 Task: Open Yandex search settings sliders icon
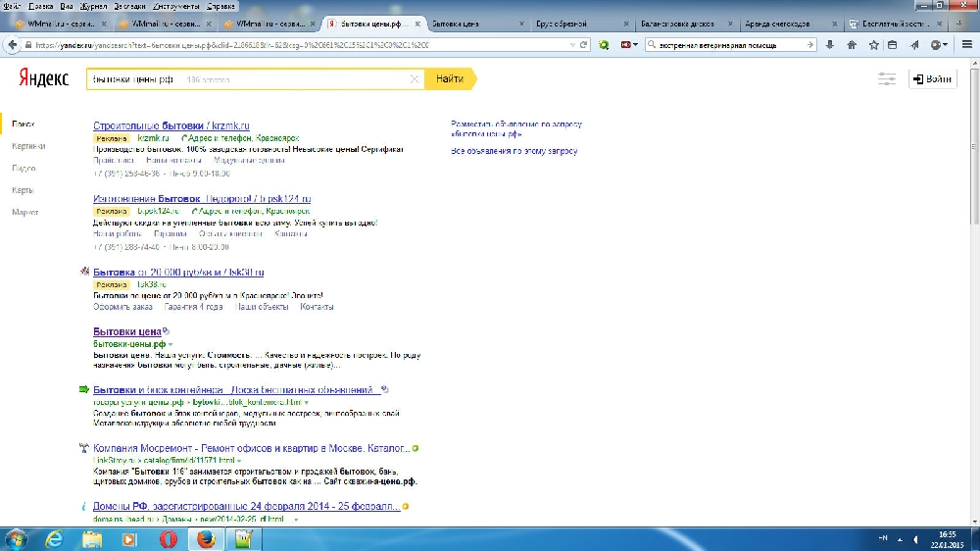(886, 78)
